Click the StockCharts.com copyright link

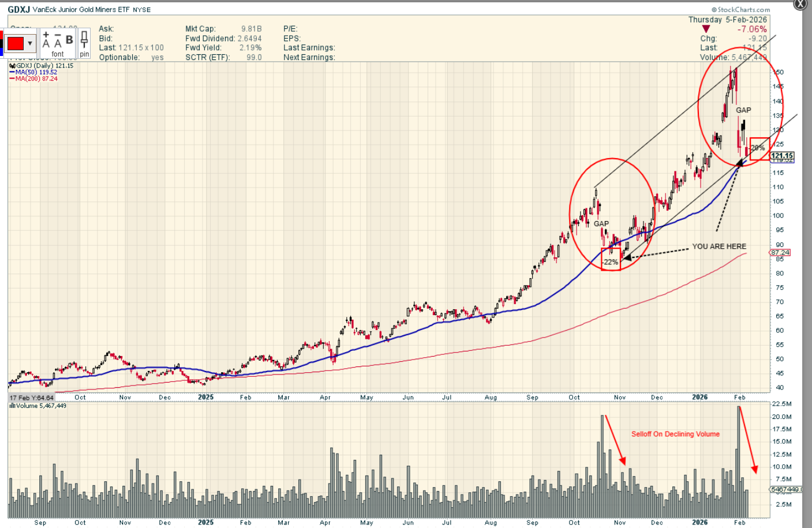point(740,10)
